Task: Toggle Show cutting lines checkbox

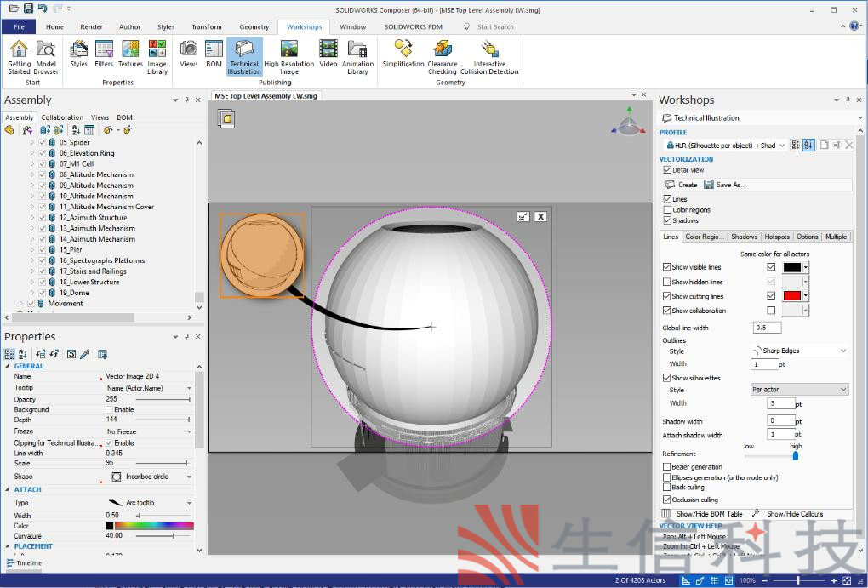Action: pyautogui.click(x=666, y=296)
